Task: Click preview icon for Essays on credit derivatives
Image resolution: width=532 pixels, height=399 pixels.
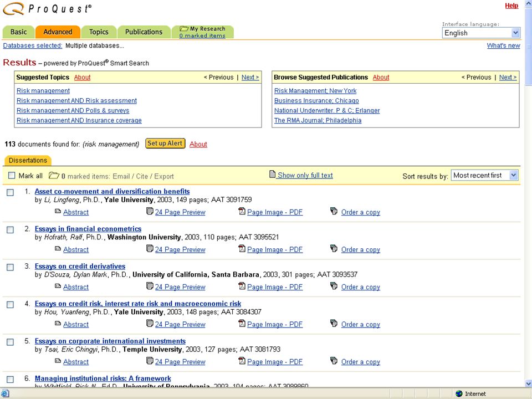Action: (150, 286)
